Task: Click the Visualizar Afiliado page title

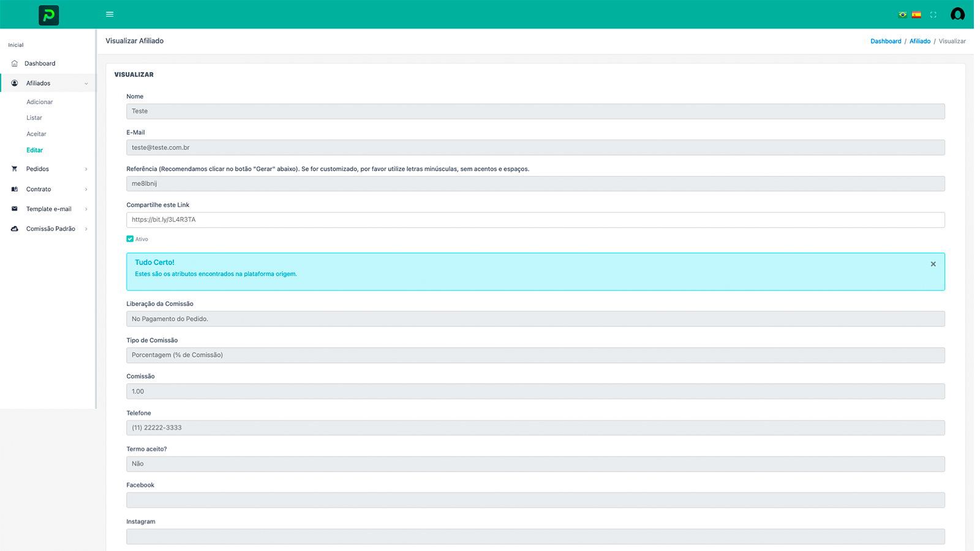Action: 134,41
